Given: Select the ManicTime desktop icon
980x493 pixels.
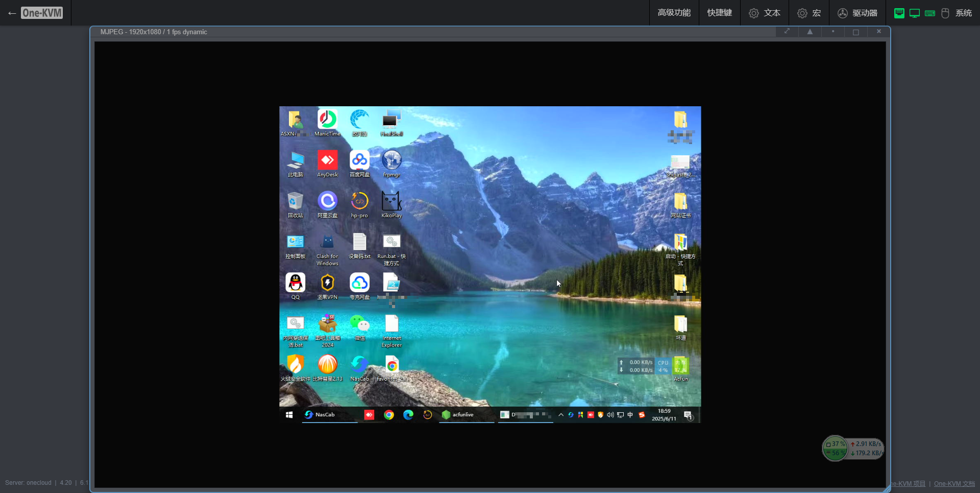Looking at the screenshot, I should tap(327, 120).
